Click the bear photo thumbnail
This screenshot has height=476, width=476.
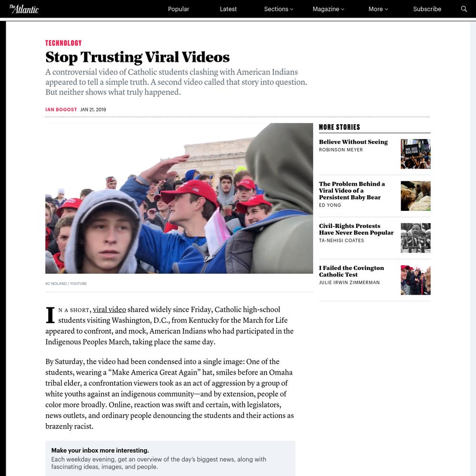click(x=416, y=196)
